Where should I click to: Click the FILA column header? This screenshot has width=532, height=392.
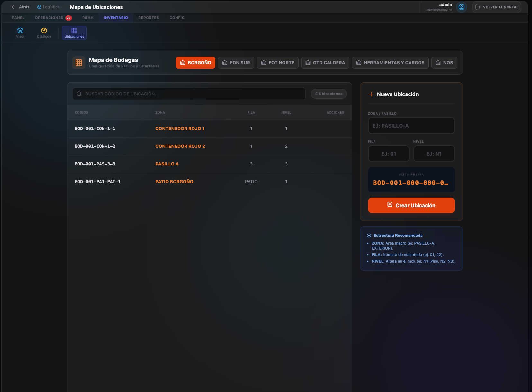[251, 113]
